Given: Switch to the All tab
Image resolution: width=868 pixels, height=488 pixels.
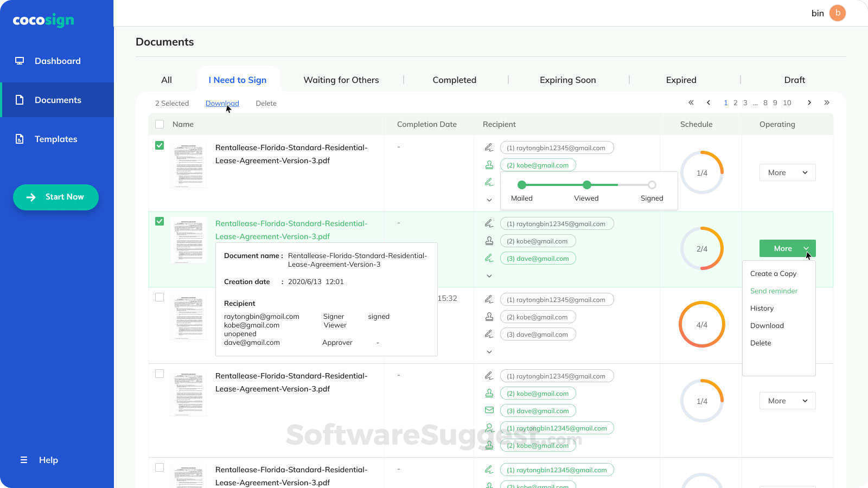Looking at the screenshot, I should (167, 80).
